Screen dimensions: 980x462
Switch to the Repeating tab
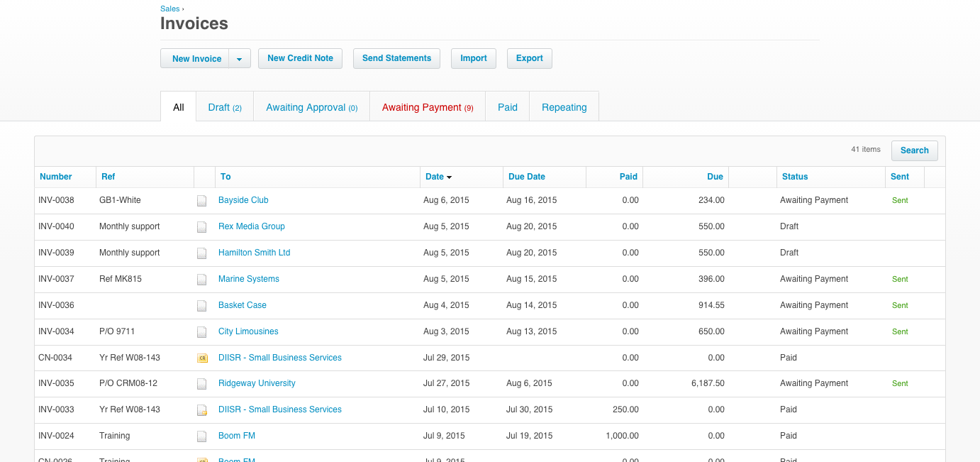click(x=564, y=107)
